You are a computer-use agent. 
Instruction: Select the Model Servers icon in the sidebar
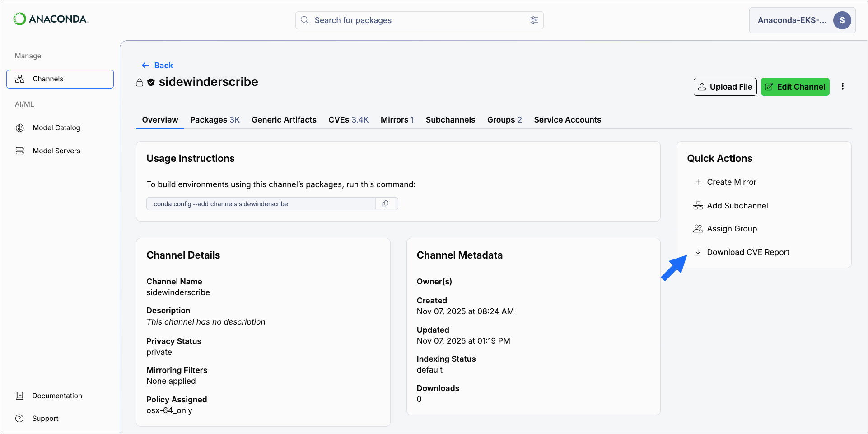point(20,150)
